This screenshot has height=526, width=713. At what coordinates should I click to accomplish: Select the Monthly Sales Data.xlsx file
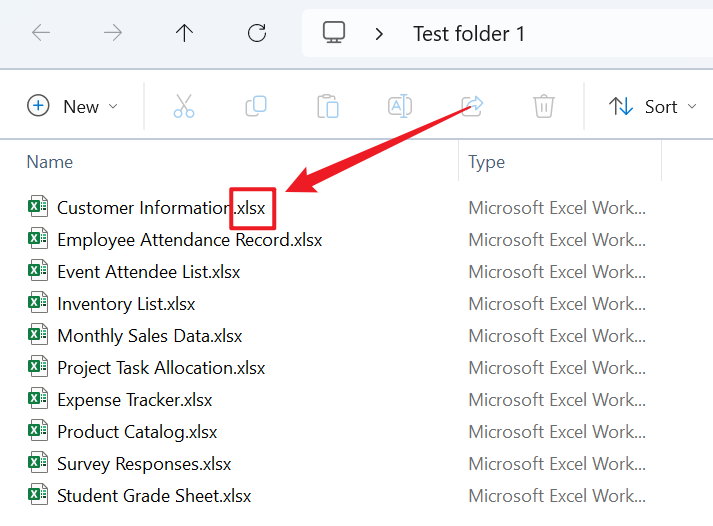(x=149, y=336)
